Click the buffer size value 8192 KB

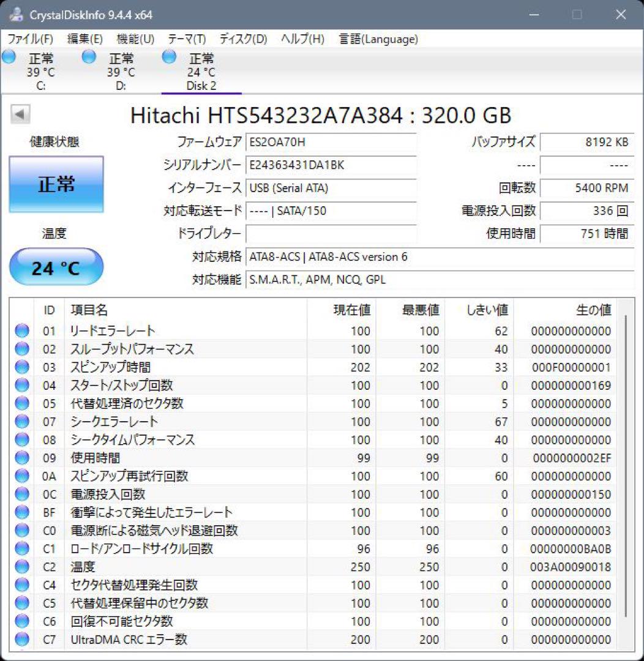(586, 142)
